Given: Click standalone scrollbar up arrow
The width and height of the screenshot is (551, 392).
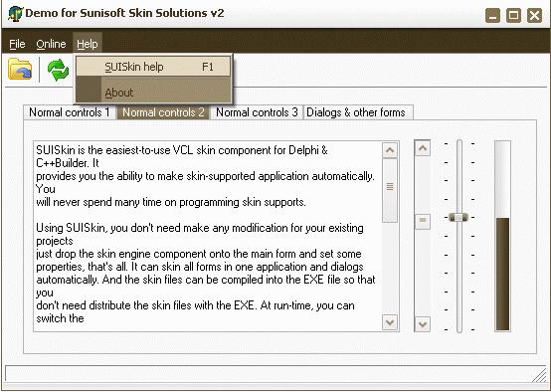Looking at the screenshot, I should click(x=423, y=148).
